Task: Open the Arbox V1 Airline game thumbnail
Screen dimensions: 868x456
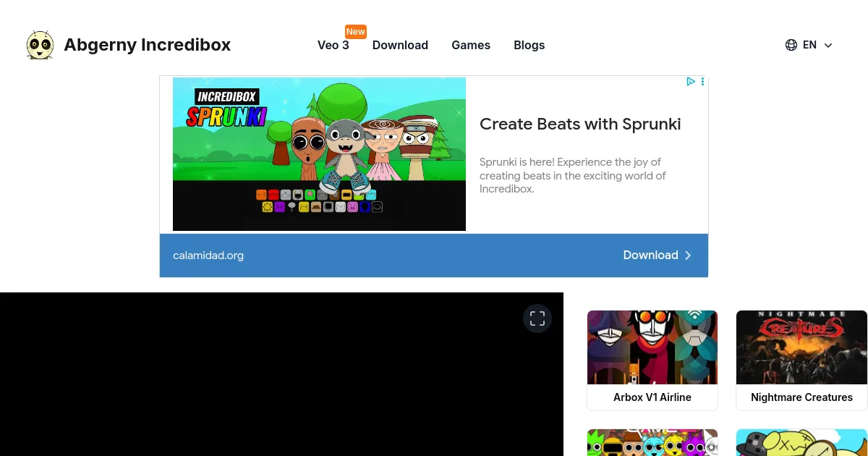Action: click(x=652, y=347)
